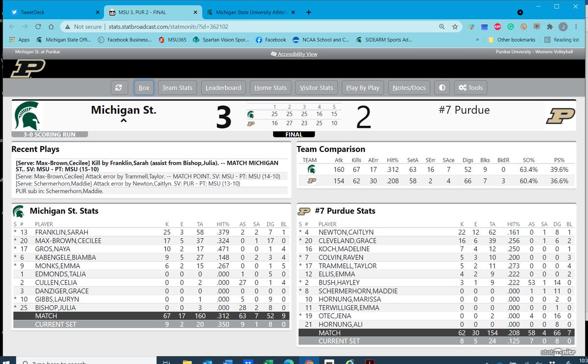Open the Tools gear button

(470, 88)
